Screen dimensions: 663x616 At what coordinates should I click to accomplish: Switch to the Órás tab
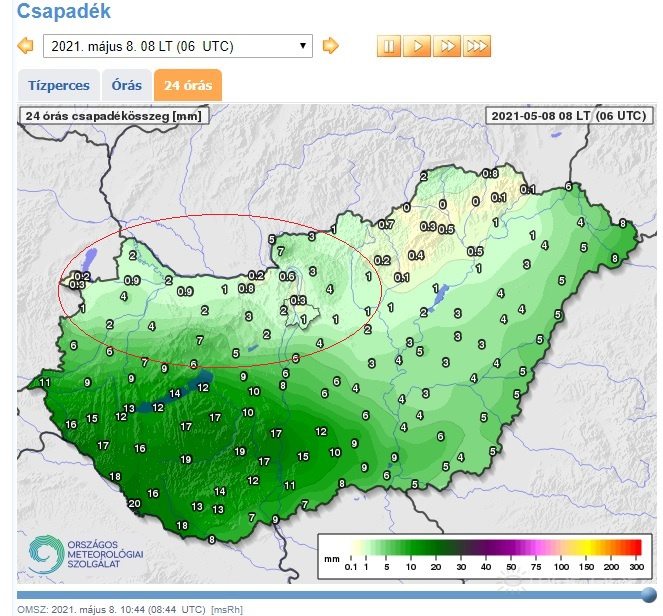[127, 86]
